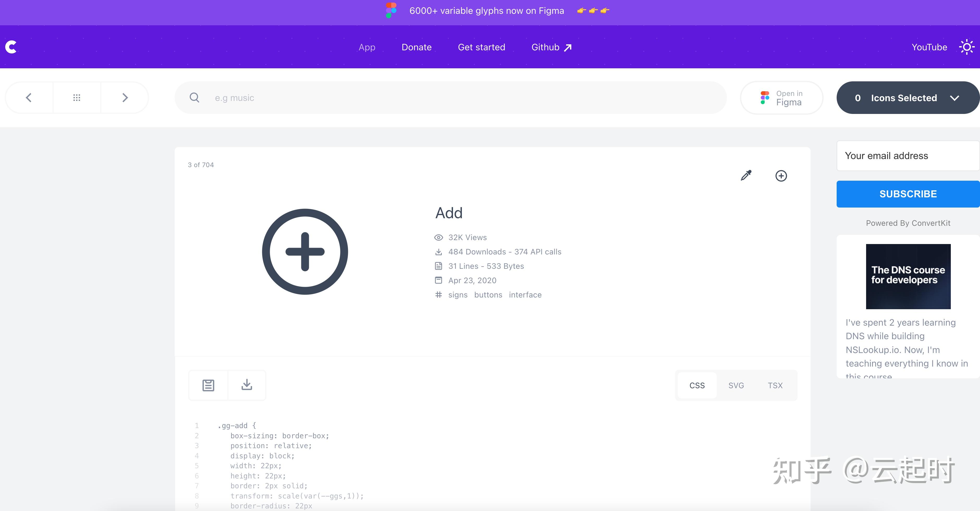Select the CSS code tab
Viewport: 980px width, 511px height.
697,385
